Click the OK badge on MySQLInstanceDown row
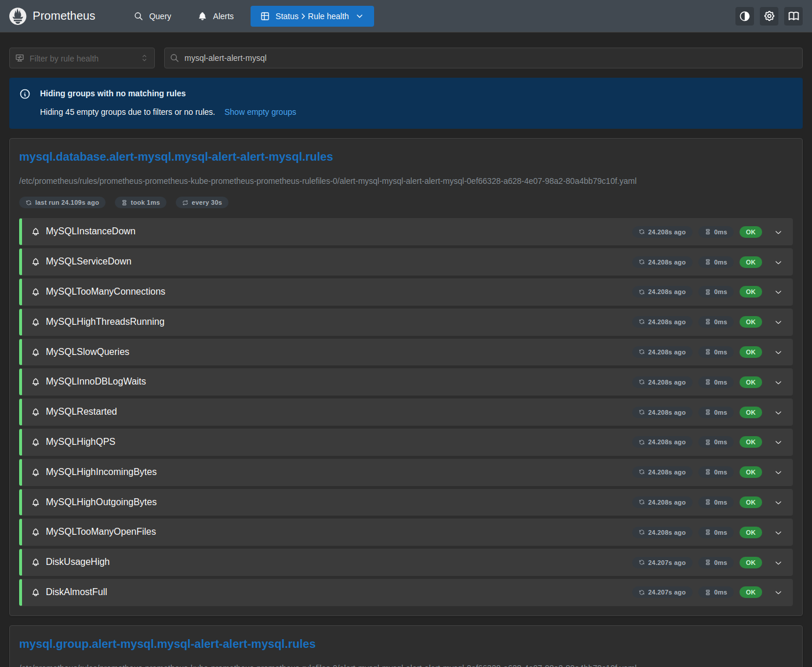812x667 pixels. tap(751, 232)
